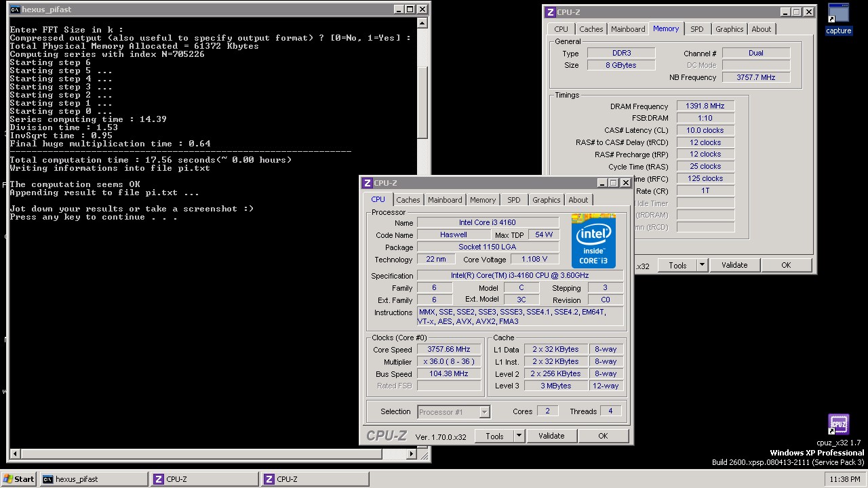Screen dimensions: 868x488
Task: Click vertical scrollbar thumb in console window
Action: click(422, 102)
